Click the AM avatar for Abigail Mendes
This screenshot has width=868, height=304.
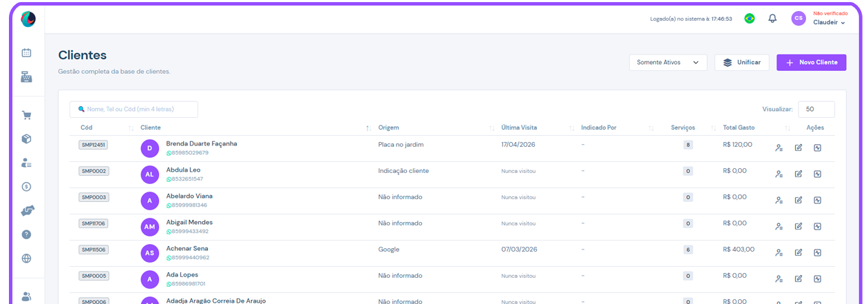(150, 227)
